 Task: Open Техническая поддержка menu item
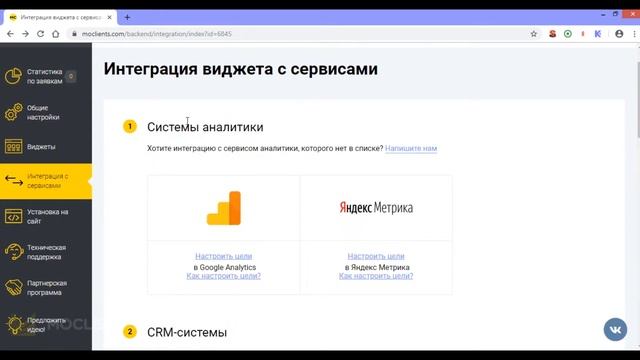46,252
